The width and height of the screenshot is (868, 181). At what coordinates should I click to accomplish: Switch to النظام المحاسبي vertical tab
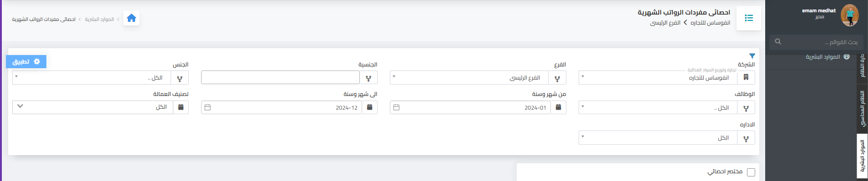pos(863,108)
